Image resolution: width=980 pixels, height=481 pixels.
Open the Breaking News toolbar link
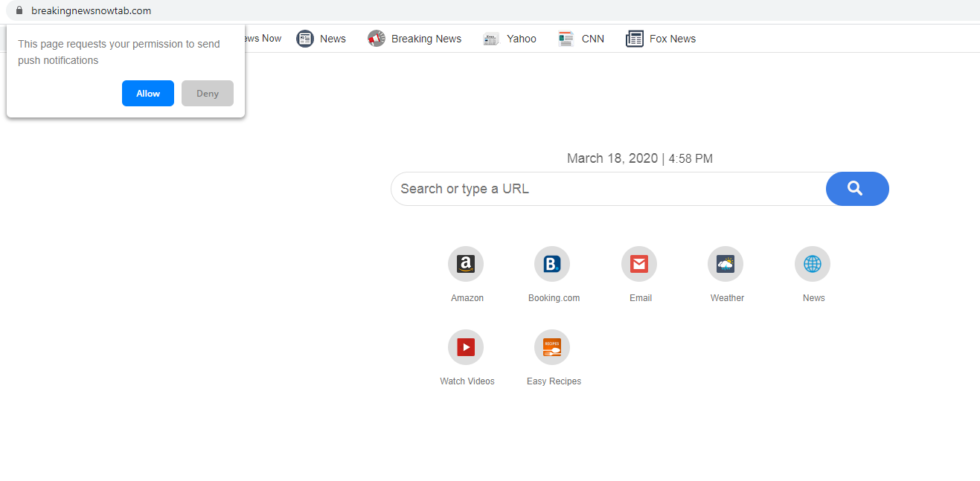[x=426, y=39]
